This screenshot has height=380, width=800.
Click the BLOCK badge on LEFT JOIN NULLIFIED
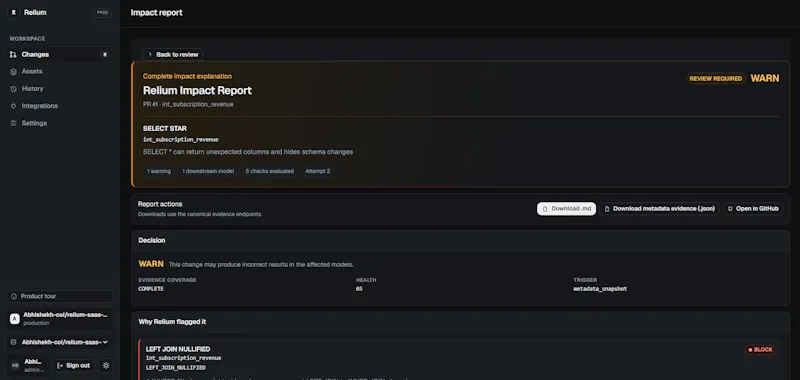click(760, 350)
